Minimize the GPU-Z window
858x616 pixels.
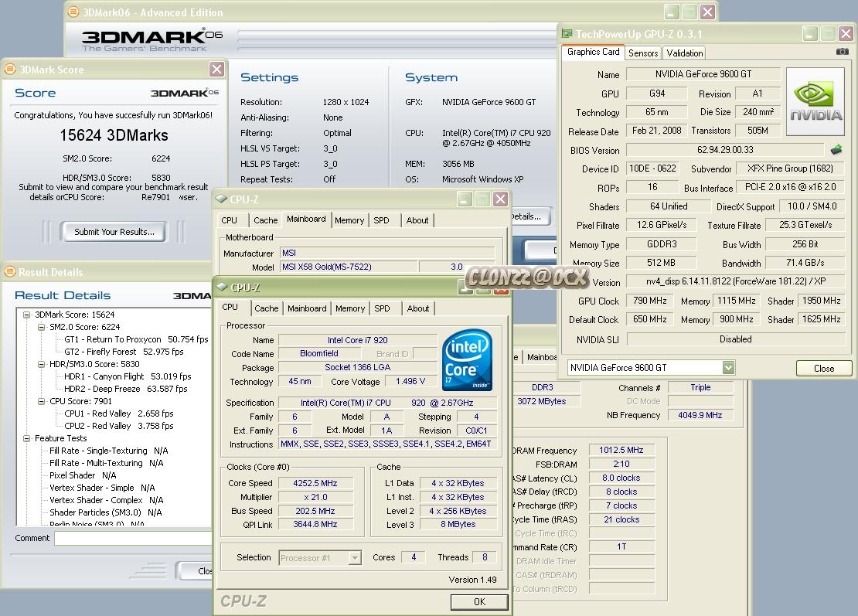pos(810,34)
